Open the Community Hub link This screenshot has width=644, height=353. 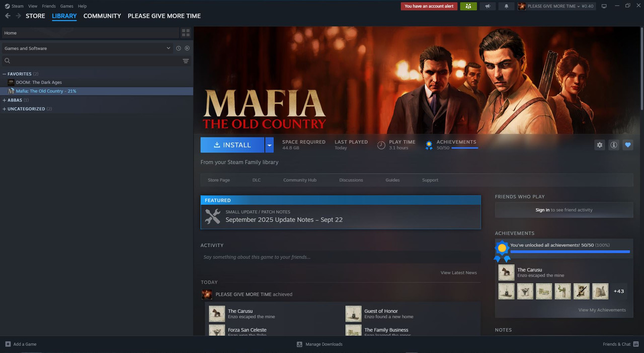click(300, 180)
